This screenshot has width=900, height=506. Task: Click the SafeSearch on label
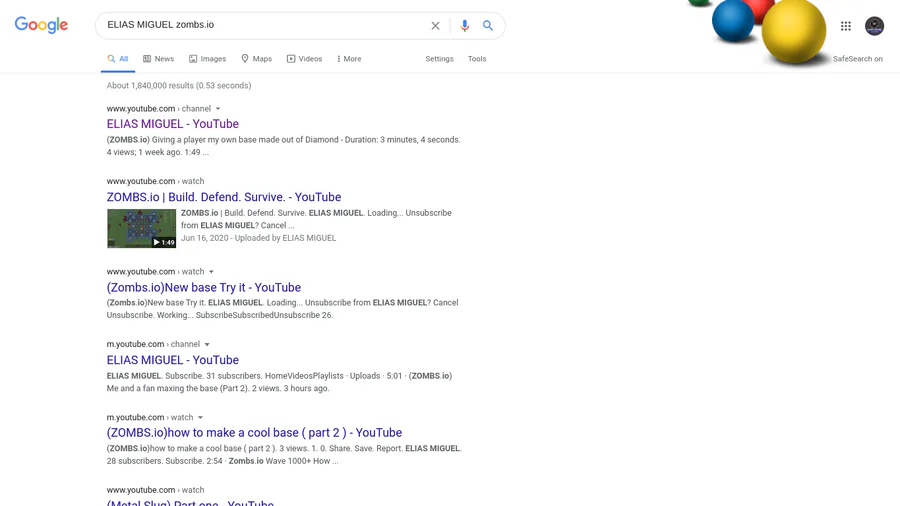(x=858, y=59)
